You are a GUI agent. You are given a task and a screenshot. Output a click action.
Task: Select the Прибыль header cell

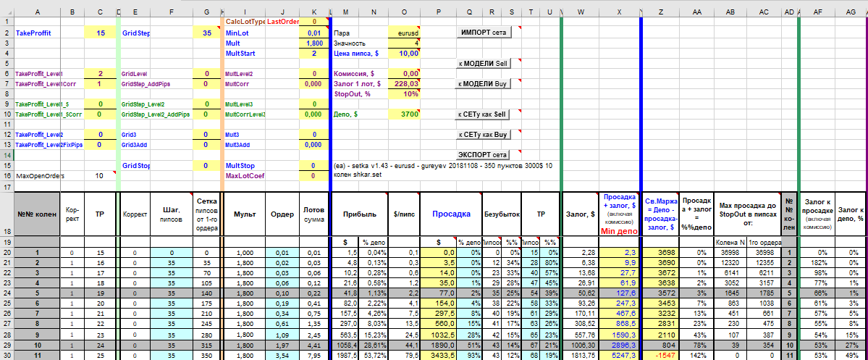(359, 214)
